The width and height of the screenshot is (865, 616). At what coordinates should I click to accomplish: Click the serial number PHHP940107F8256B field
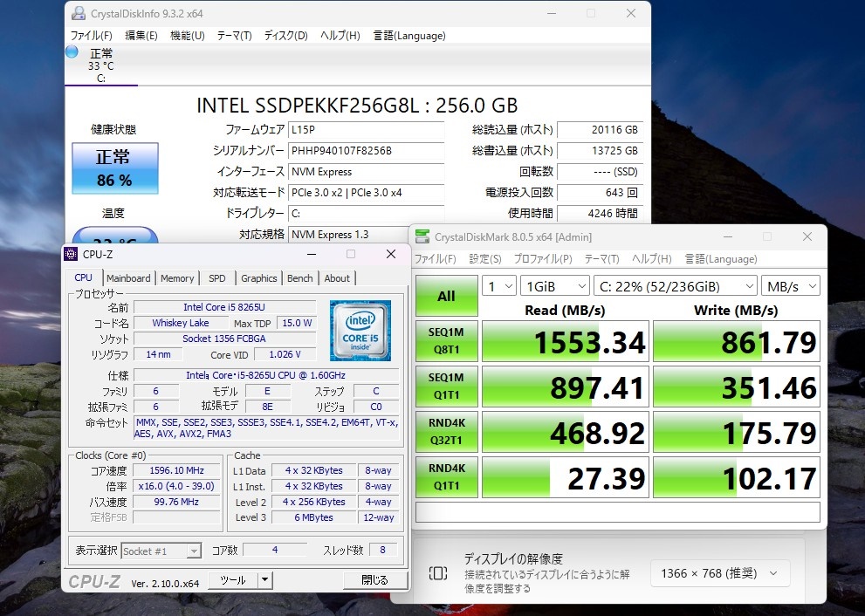[367, 151]
